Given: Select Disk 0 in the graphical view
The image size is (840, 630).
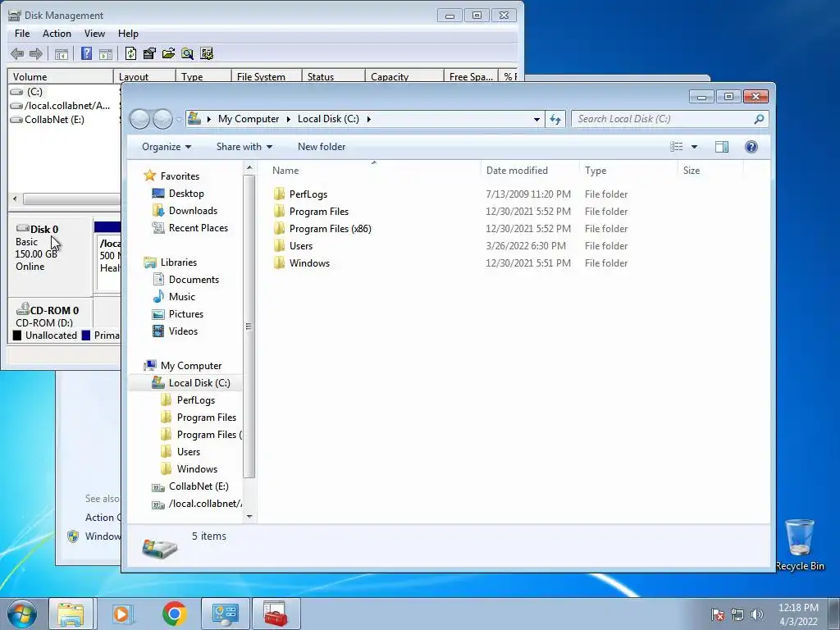Looking at the screenshot, I should [50, 256].
